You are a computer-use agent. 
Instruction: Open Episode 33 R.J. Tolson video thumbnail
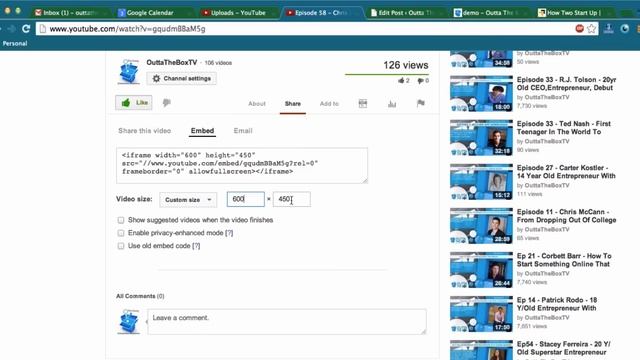pos(481,93)
